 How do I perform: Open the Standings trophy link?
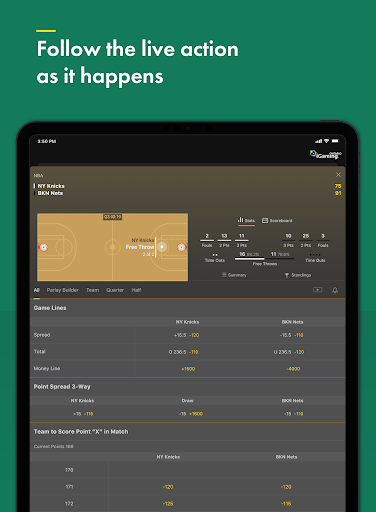pos(298,275)
